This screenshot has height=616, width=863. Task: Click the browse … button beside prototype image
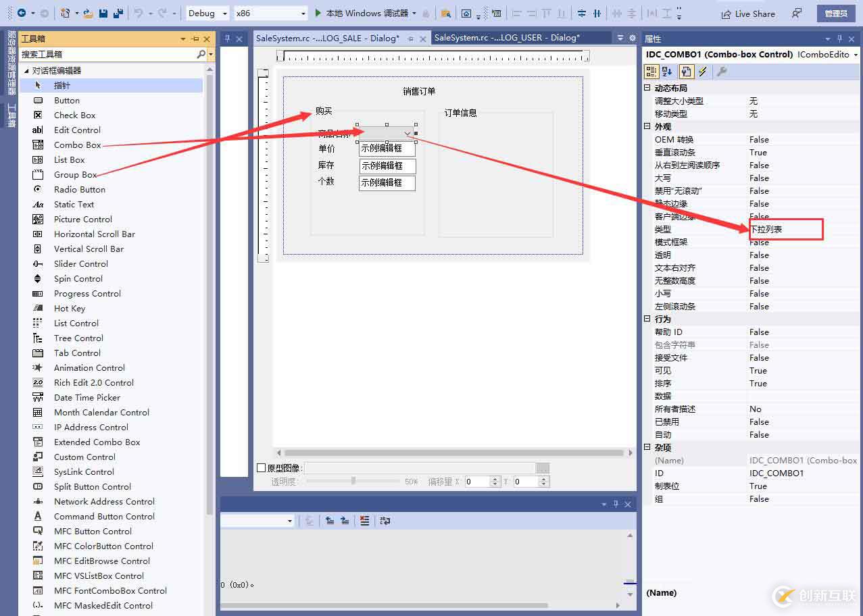[x=543, y=467]
